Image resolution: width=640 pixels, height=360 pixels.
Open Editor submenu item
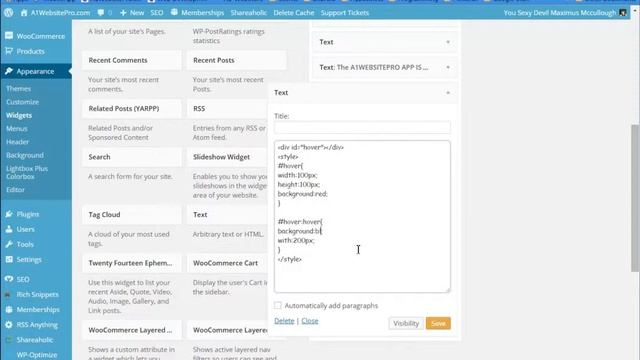click(16, 190)
